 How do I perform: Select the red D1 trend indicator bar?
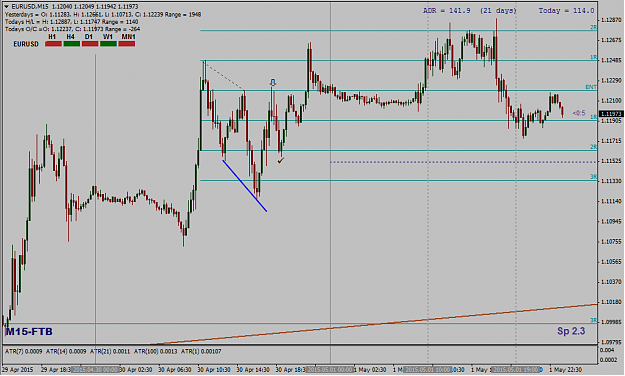pyautogui.click(x=90, y=44)
